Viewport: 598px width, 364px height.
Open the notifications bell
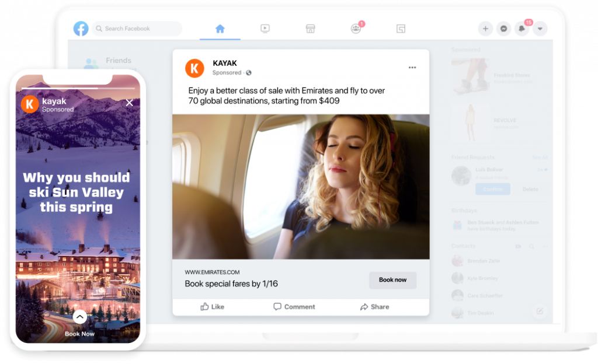click(x=521, y=29)
